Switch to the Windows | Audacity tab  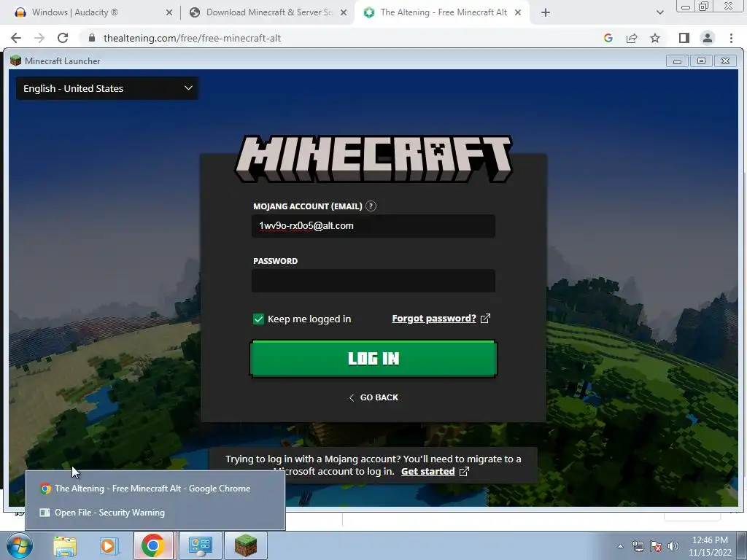(x=75, y=12)
